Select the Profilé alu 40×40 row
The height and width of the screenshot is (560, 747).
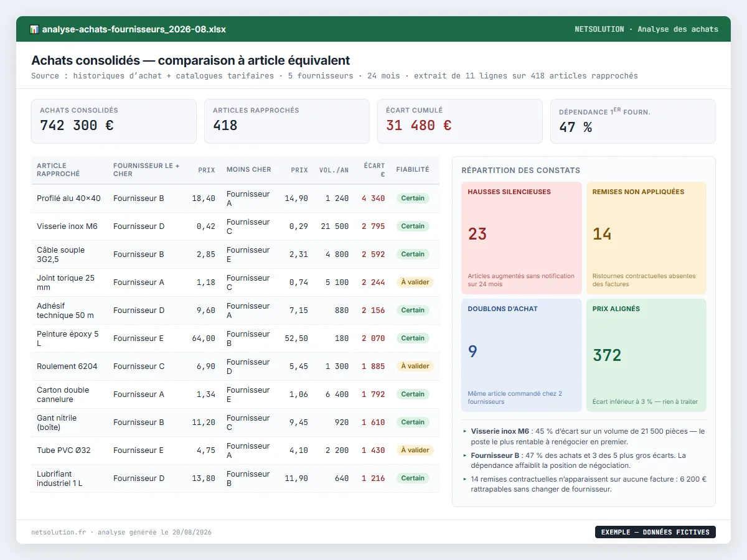coord(235,198)
